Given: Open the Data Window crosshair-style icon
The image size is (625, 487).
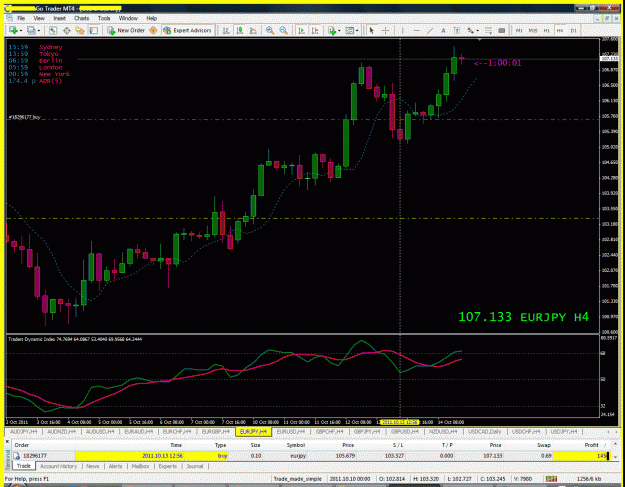Looking at the screenshot, I should 67,30.
